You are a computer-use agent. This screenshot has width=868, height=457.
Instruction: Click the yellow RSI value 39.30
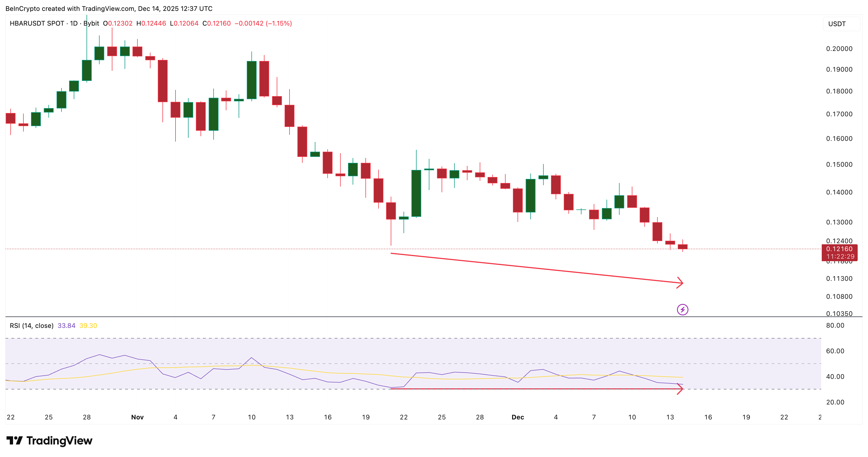tap(88, 326)
